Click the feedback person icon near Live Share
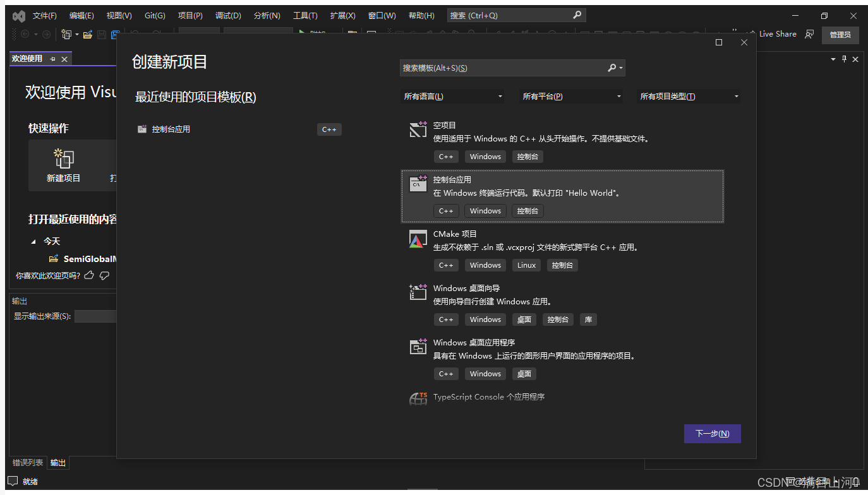Viewport: 868px width, 495px height. pos(809,34)
